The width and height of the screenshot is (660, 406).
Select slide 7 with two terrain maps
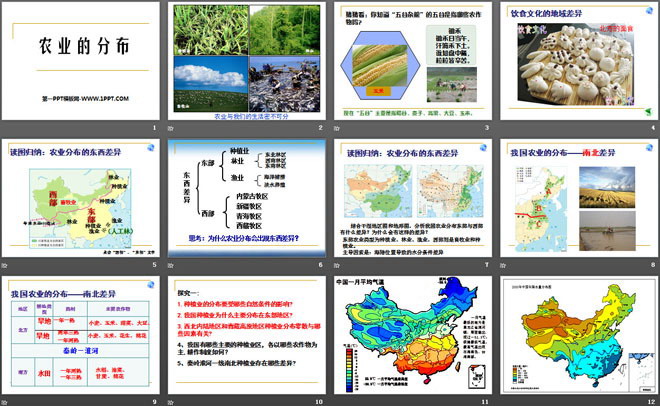(x=413, y=198)
